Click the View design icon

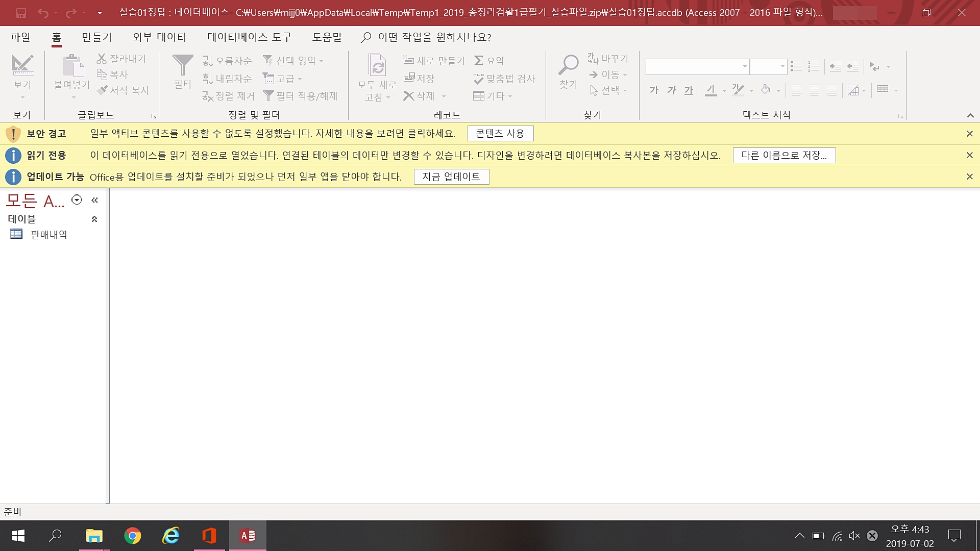[x=22, y=66]
